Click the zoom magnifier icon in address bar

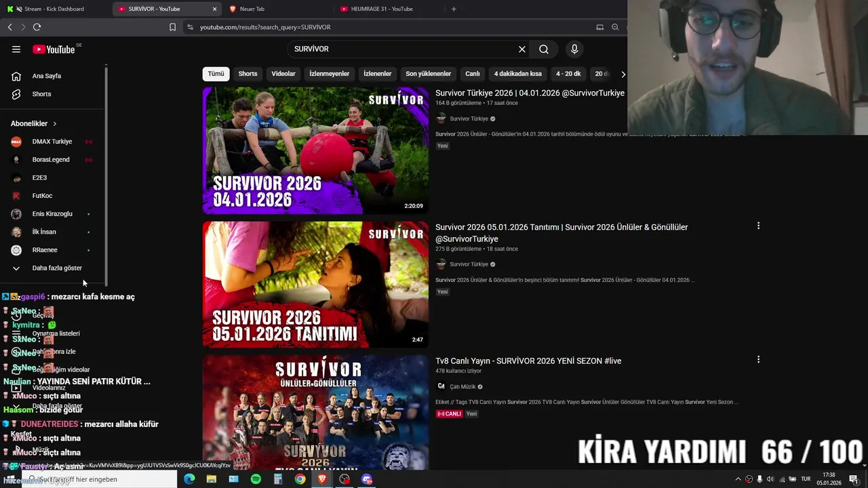coord(615,27)
